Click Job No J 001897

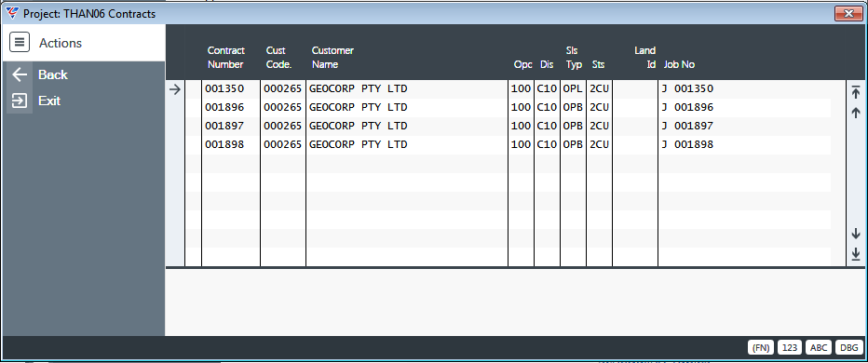coord(687,127)
